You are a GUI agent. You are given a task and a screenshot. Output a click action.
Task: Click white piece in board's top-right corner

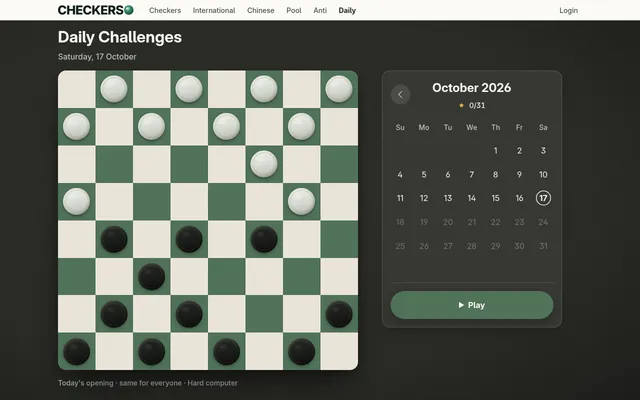pyautogui.click(x=339, y=89)
